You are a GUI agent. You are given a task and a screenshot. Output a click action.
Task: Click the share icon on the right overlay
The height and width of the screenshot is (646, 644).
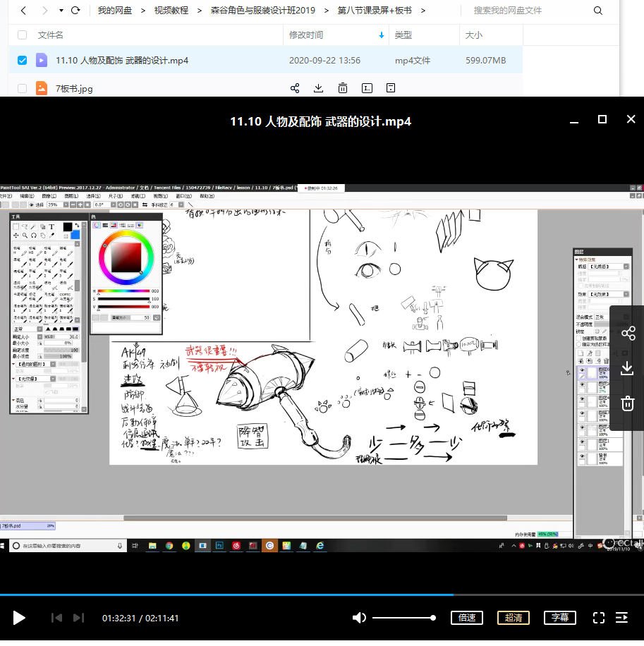click(x=628, y=334)
